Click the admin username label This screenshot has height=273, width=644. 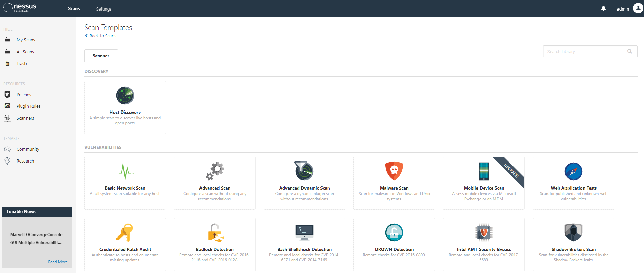(x=623, y=9)
